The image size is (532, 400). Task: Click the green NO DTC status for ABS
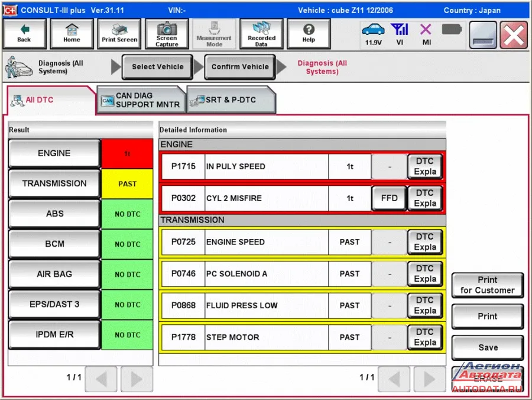click(127, 214)
